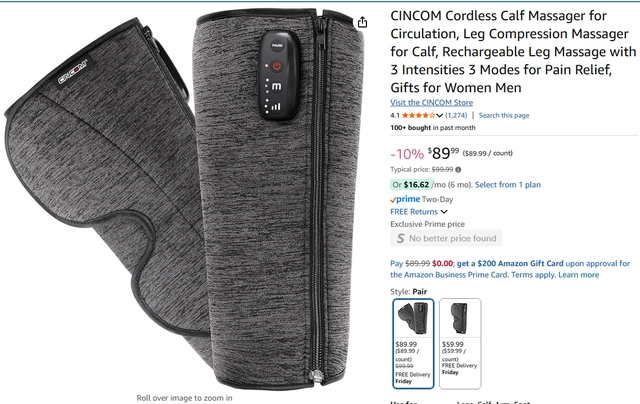Expand the rating breakdown chevron
This screenshot has width=640, height=404.
(440, 115)
